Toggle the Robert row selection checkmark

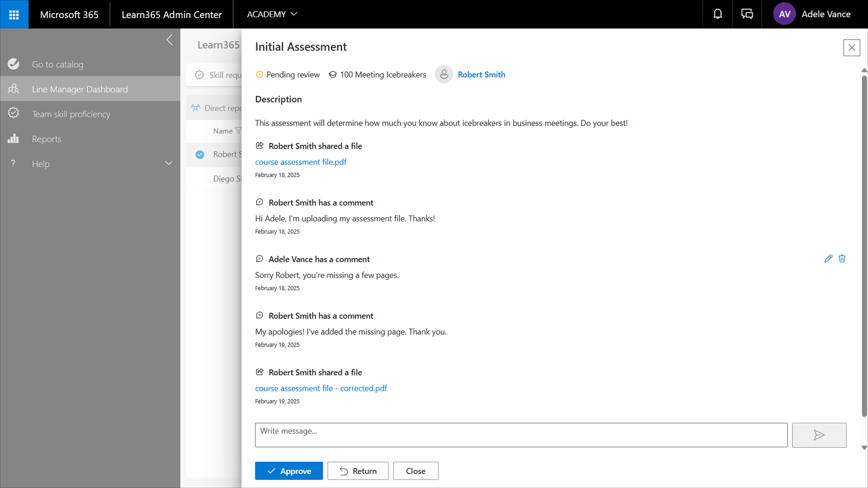point(200,155)
